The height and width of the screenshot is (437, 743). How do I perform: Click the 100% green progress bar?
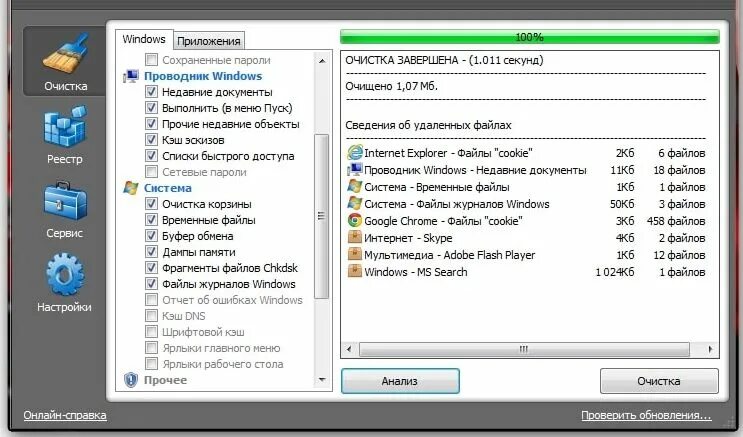[x=529, y=37]
